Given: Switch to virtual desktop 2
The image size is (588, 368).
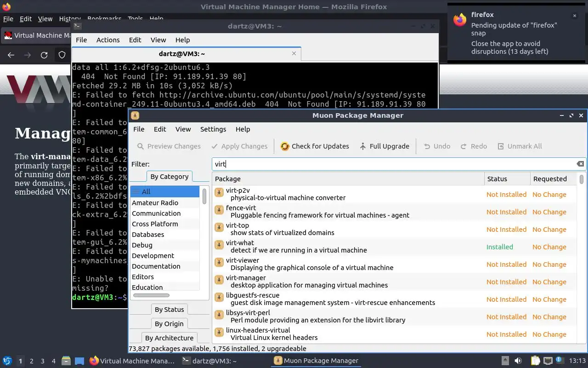Looking at the screenshot, I should pyautogui.click(x=32, y=361).
